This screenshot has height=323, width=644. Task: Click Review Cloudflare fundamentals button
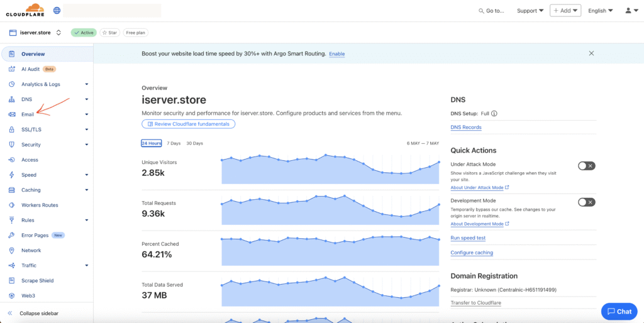189,124
